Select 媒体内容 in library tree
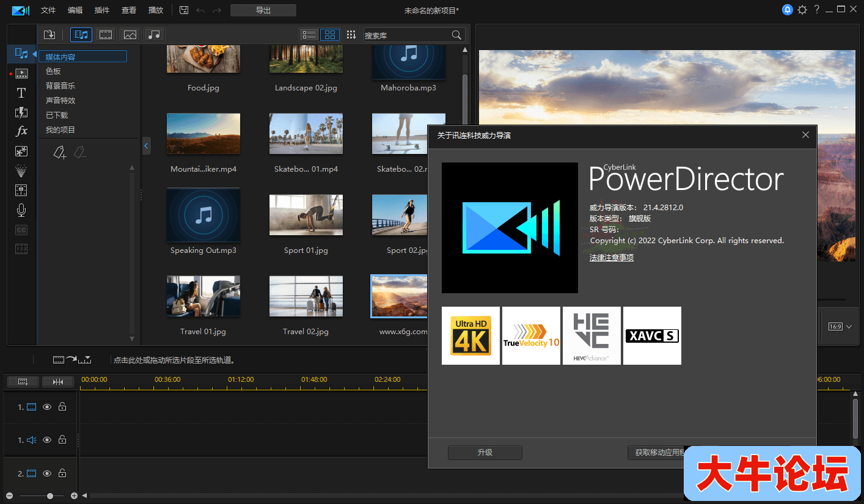The height and width of the screenshot is (504, 864). [83, 57]
